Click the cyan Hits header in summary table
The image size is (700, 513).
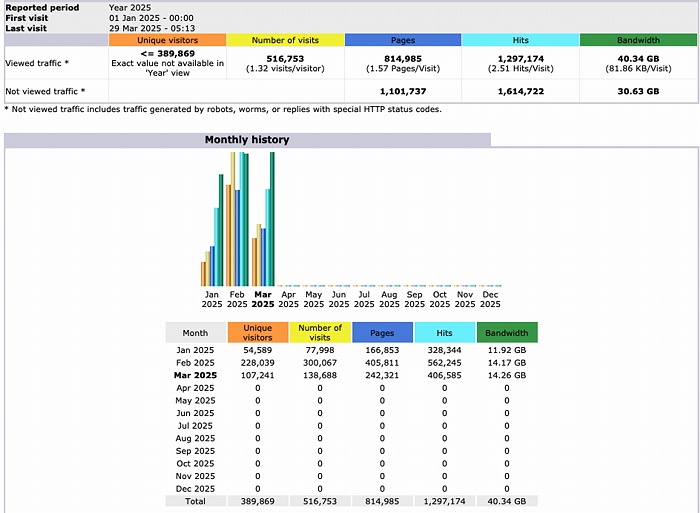coord(520,40)
